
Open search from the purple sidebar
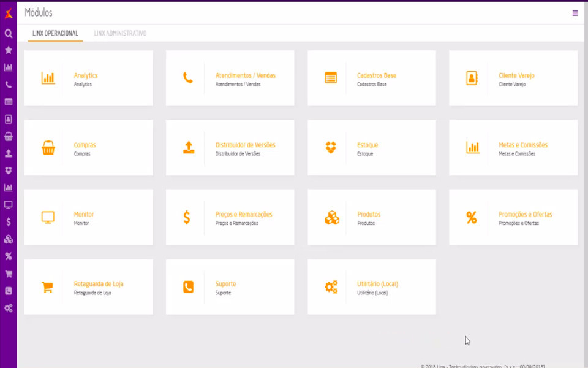(x=8, y=33)
